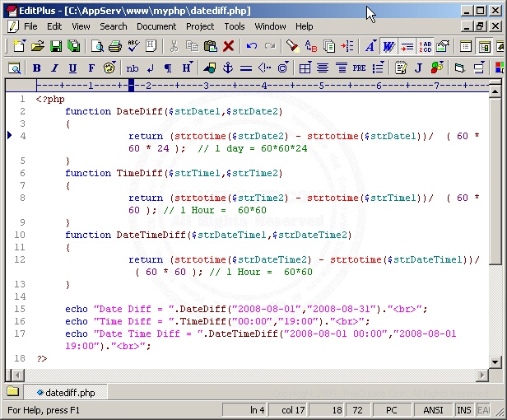
Task: Click the vertical scrollbar down arrow
Action: (x=495, y=362)
